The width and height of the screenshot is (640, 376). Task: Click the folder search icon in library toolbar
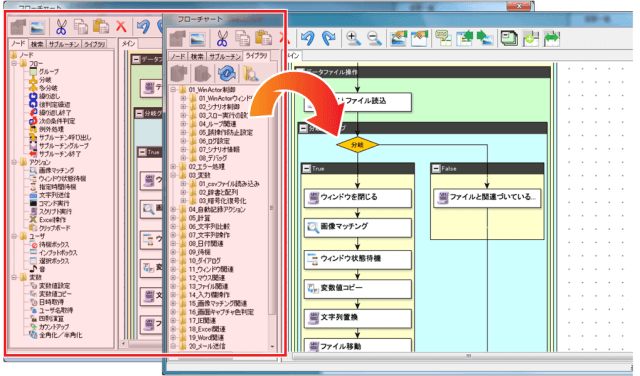(x=251, y=74)
